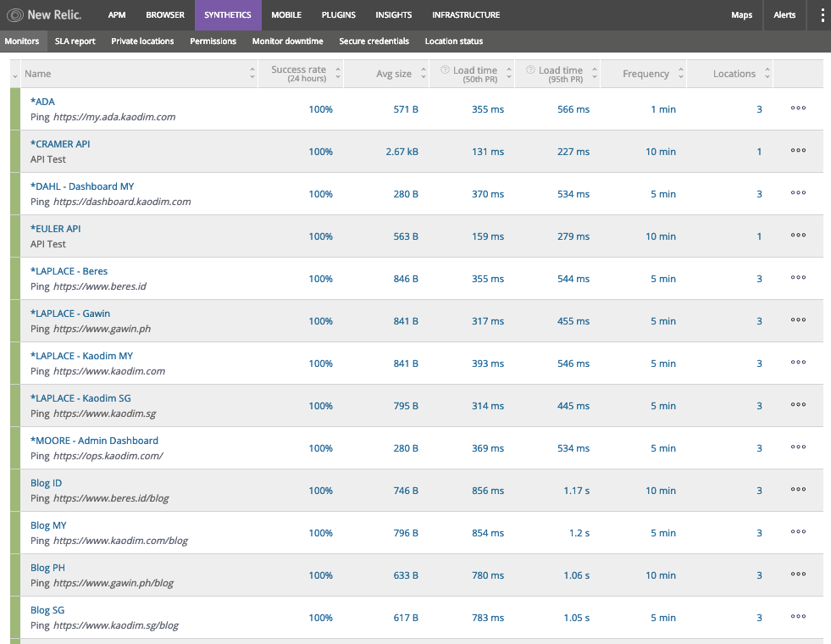Open the Blog ID monitor link
Image resolution: width=831 pixels, height=644 pixels.
point(46,483)
